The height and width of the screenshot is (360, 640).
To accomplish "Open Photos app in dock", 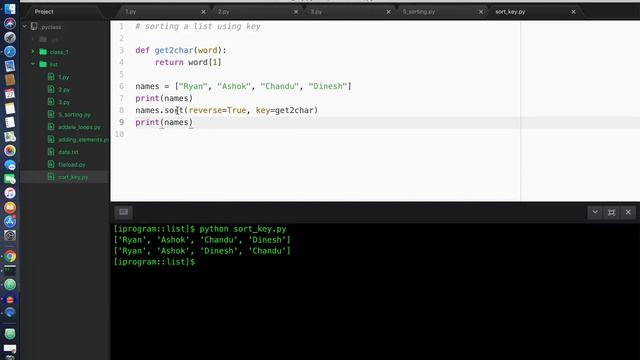I will tap(10, 151).
